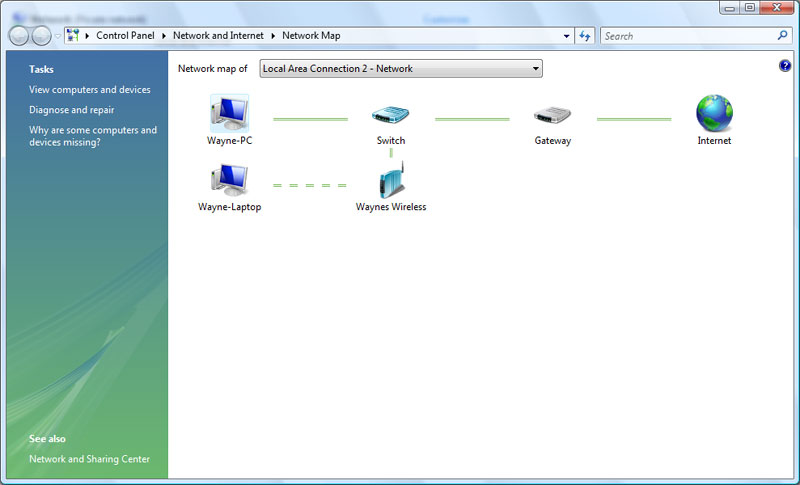Open help with the blue question mark icon
Screen dimensions: 800x485
785,66
